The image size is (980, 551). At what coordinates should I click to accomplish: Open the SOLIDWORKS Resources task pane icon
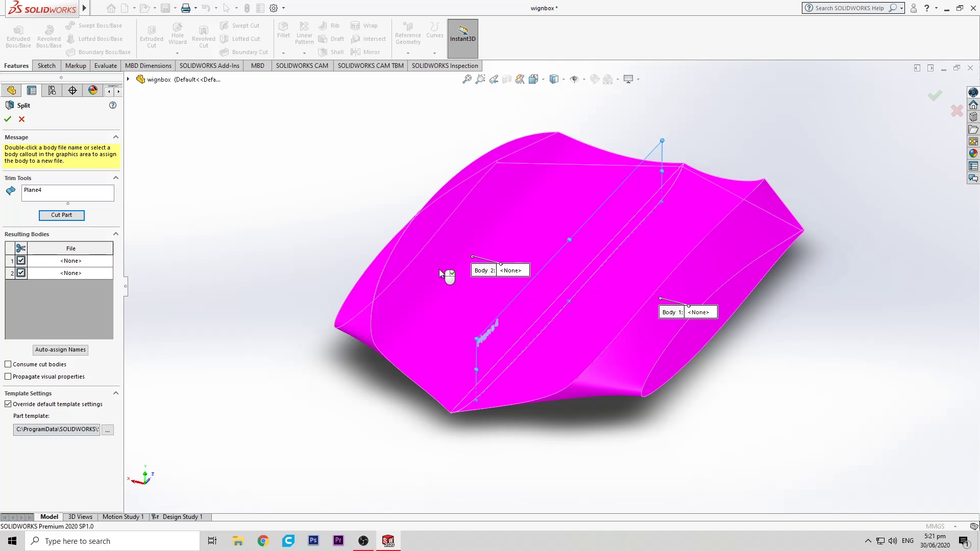[x=973, y=105]
